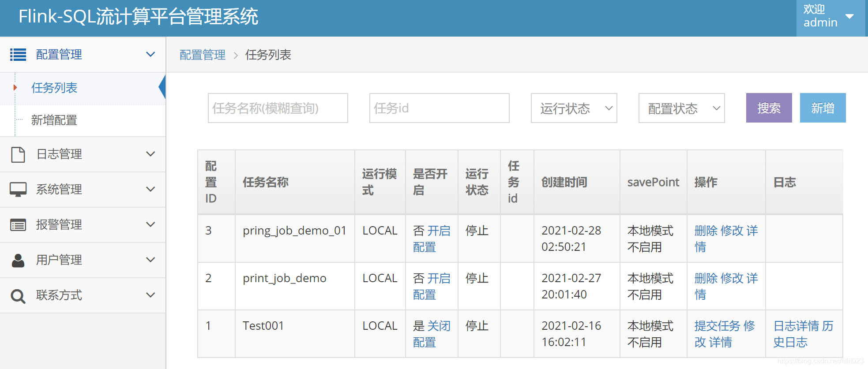The width and height of the screenshot is (868, 369).
Task: Click the 2021-02-27 20:01:40 creation time
Action: [571, 287]
